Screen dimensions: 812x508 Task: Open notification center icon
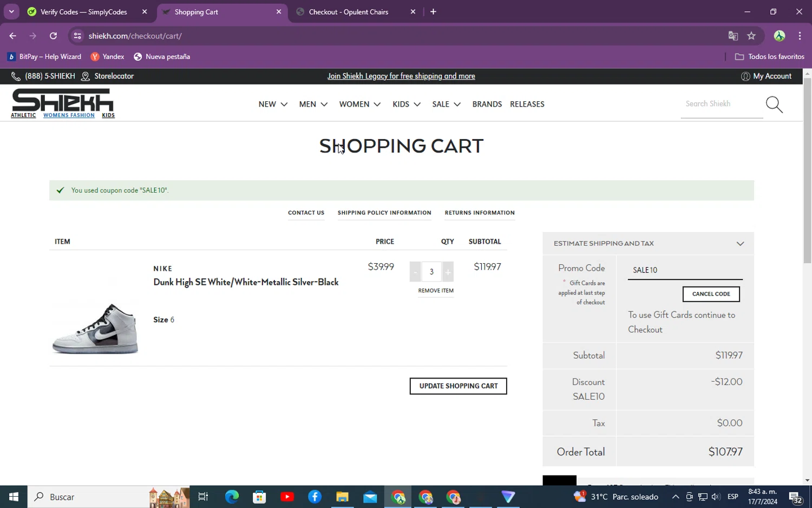click(x=795, y=497)
